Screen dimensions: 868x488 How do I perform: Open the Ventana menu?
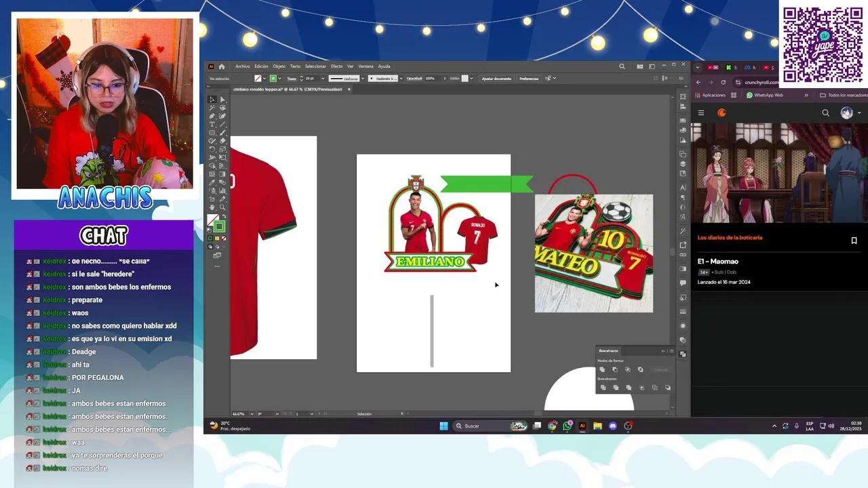[x=366, y=66]
